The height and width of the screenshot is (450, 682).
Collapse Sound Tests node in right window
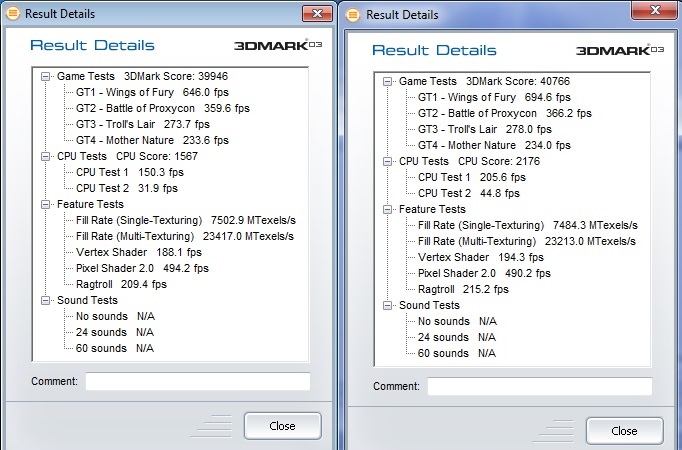click(x=387, y=306)
